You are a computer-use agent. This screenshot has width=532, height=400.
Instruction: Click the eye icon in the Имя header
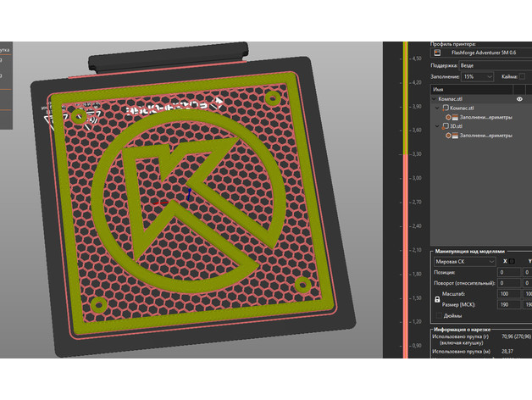pos(519,99)
